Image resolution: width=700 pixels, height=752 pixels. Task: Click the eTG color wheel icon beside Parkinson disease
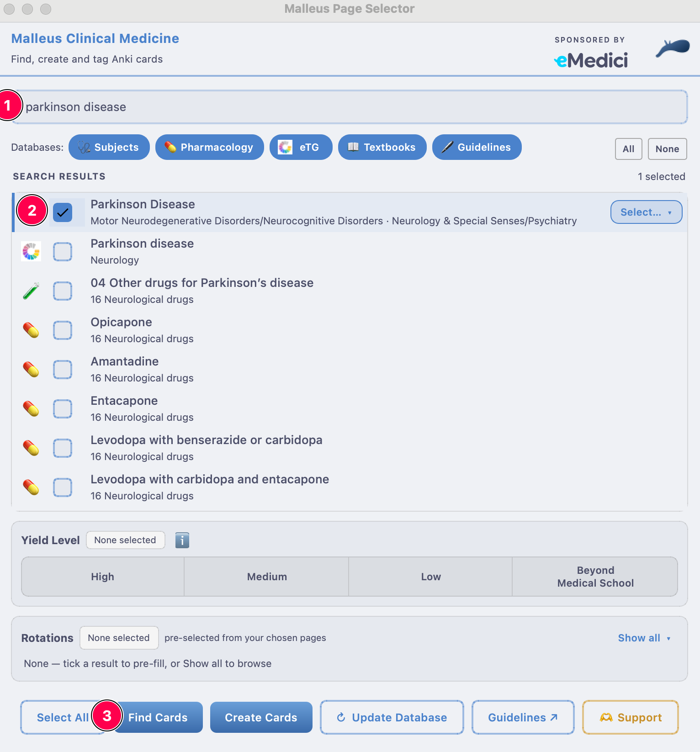coord(31,251)
